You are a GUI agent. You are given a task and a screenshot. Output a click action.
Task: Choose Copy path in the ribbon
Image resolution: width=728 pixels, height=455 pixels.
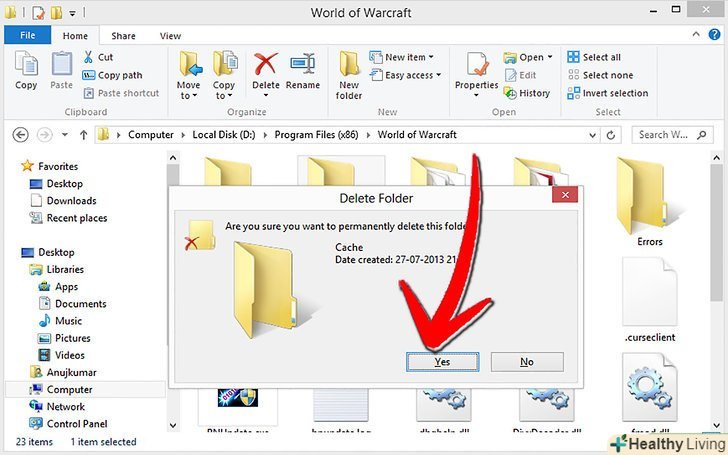[112, 75]
